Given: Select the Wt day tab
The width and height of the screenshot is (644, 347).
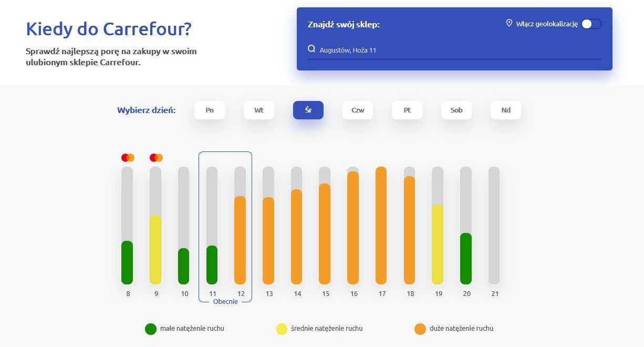Looking at the screenshot, I should tap(259, 110).
